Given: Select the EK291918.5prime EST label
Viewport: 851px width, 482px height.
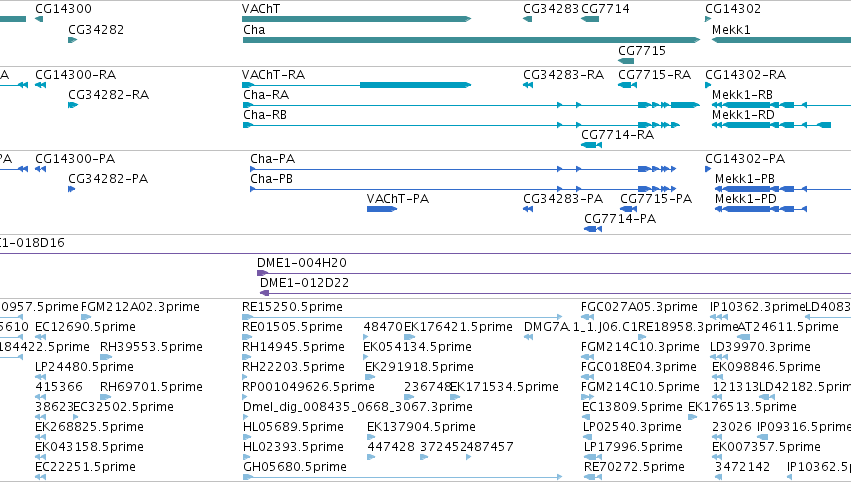Looking at the screenshot, I should click(x=419, y=367).
